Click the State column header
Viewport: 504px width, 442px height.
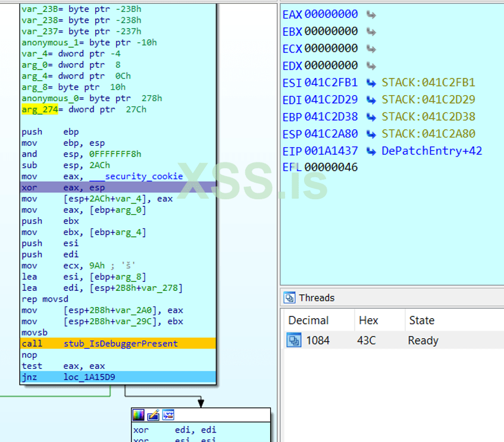pos(422,321)
